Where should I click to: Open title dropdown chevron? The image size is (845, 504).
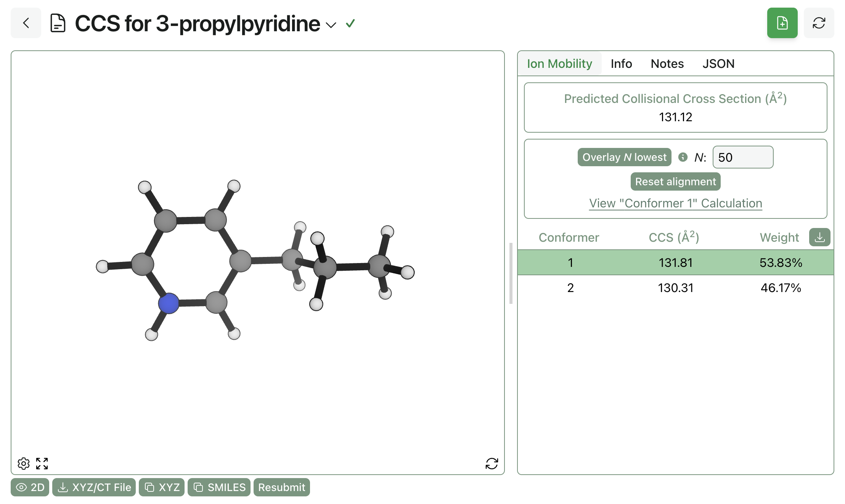(x=331, y=25)
